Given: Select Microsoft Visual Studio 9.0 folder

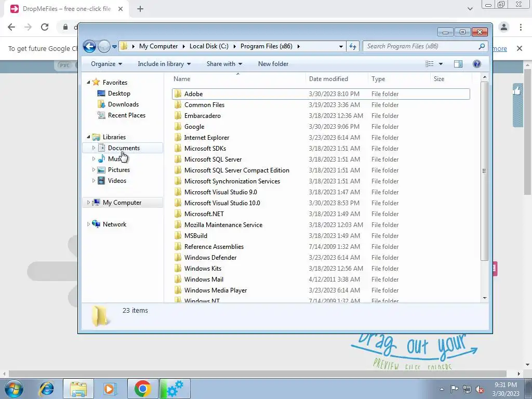Looking at the screenshot, I should point(220,192).
